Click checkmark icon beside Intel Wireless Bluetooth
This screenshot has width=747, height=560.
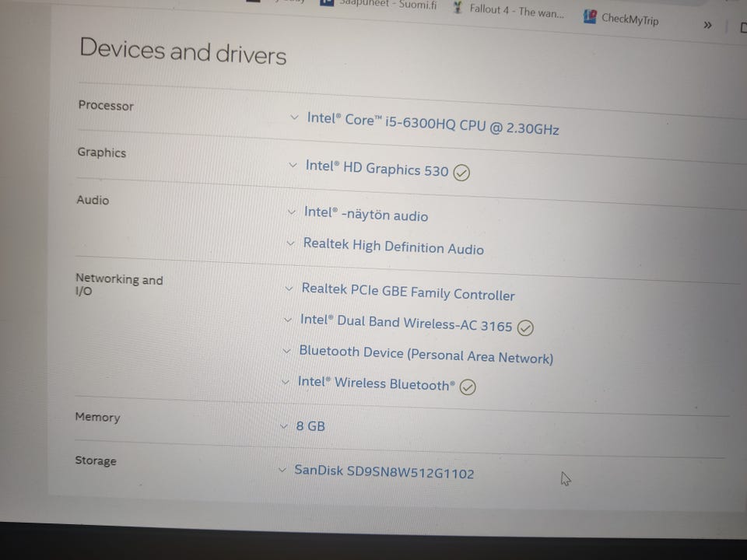(468, 387)
